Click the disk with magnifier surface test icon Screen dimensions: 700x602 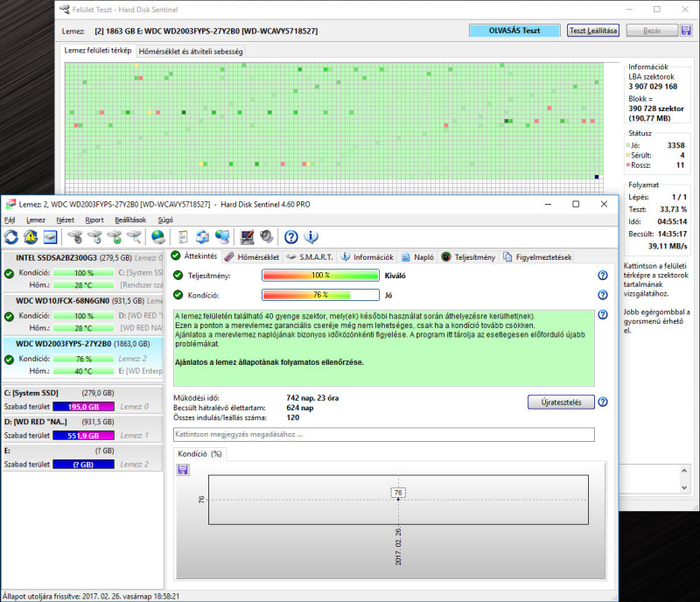[x=135, y=237]
